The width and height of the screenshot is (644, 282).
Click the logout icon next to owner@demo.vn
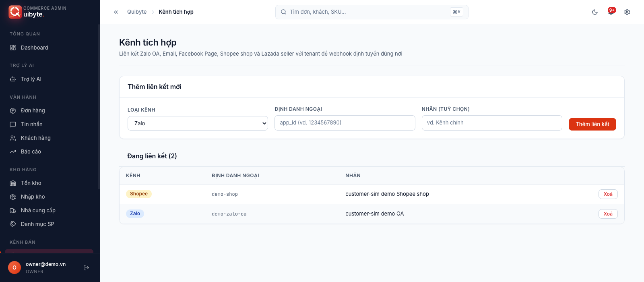pos(86,268)
